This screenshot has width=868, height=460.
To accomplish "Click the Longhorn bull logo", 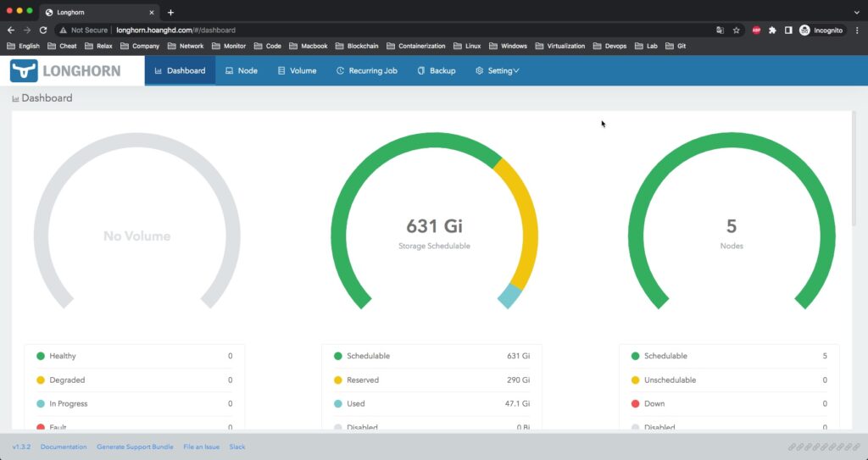I will click(24, 71).
